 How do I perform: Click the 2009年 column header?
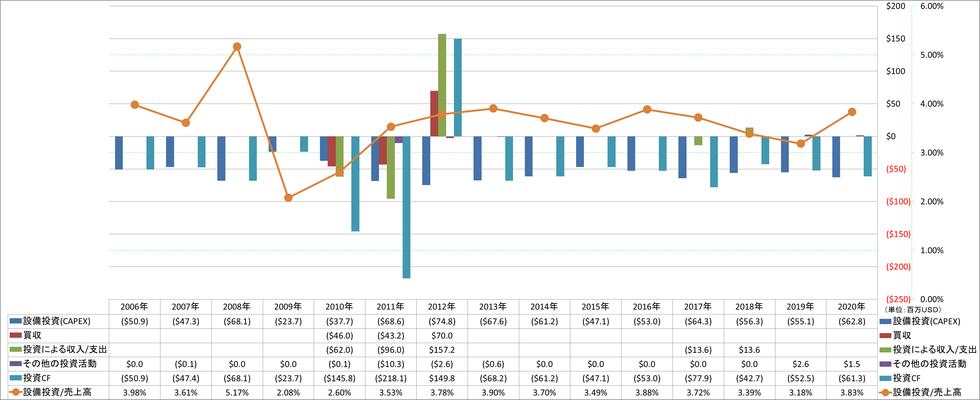(x=288, y=306)
